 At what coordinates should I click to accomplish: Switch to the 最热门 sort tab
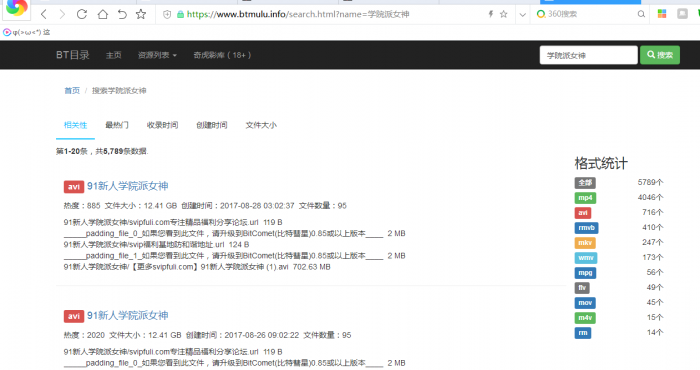pos(117,125)
